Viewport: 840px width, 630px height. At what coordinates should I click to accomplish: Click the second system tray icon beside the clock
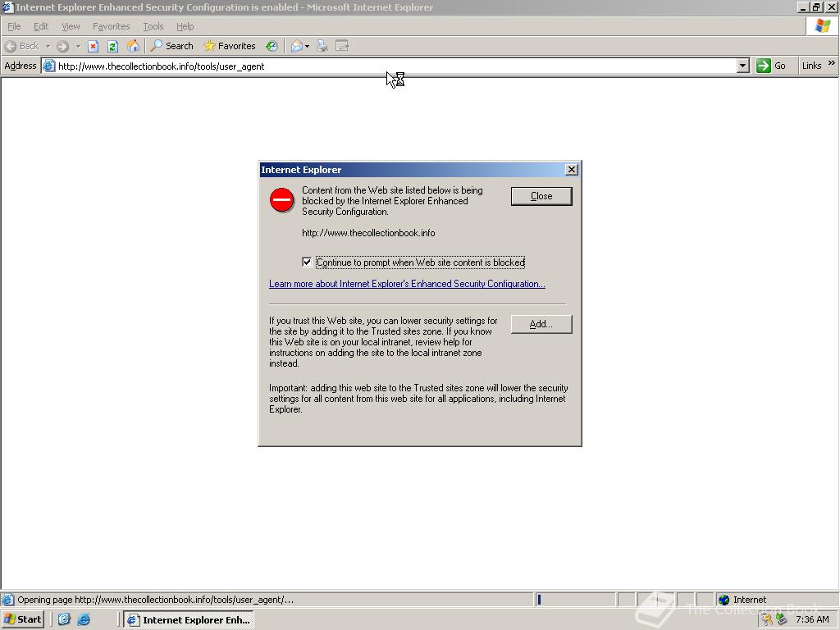click(x=782, y=620)
